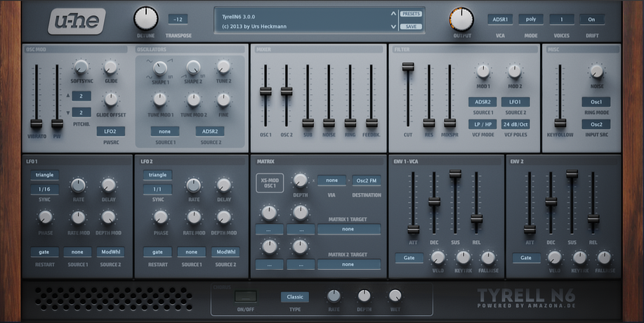Open the Ring Mode Osc1 dropdown
The width and height of the screenshot is (644, 323).
pos(596,102)
